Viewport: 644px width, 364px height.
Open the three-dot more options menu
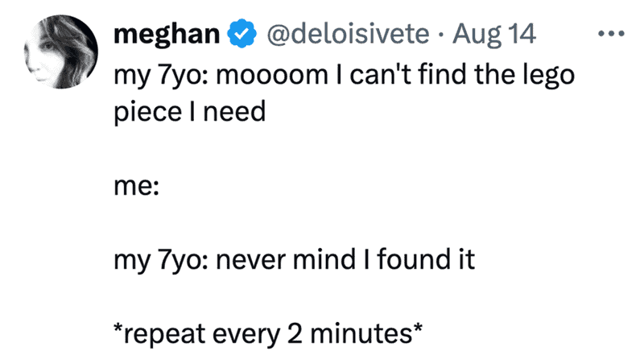pos(612,33)
